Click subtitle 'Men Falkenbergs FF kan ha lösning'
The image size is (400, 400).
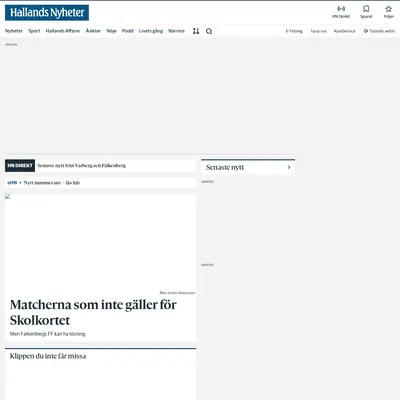(x=48, y=334)
